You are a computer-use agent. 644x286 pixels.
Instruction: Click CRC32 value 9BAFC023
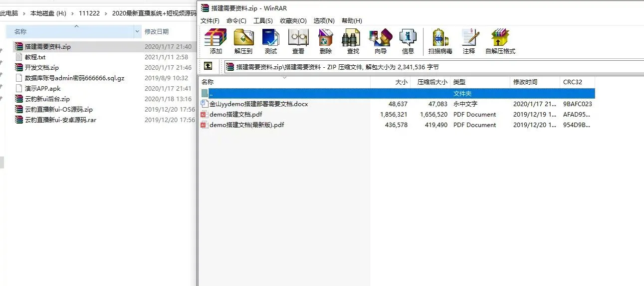coord(578,104)
